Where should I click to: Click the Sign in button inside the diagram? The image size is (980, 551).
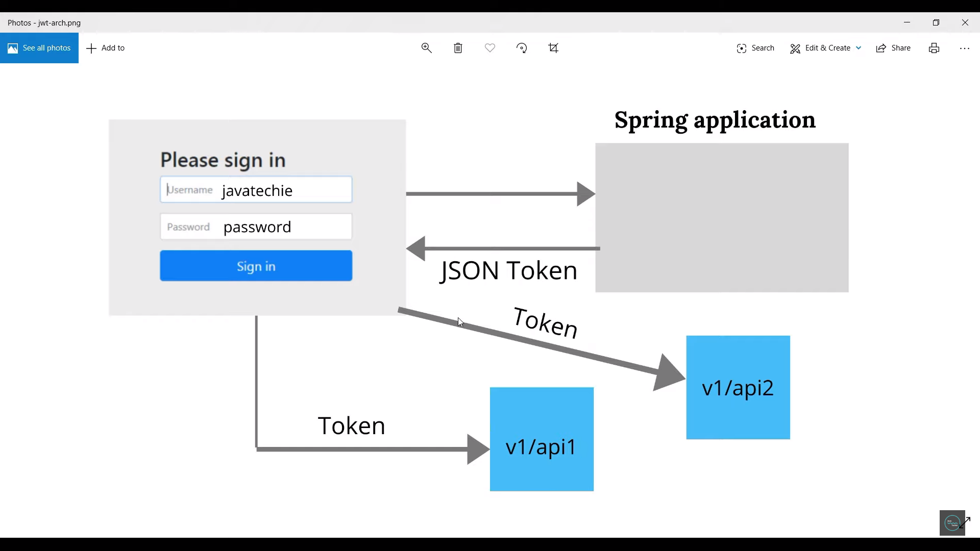(256, 266)
